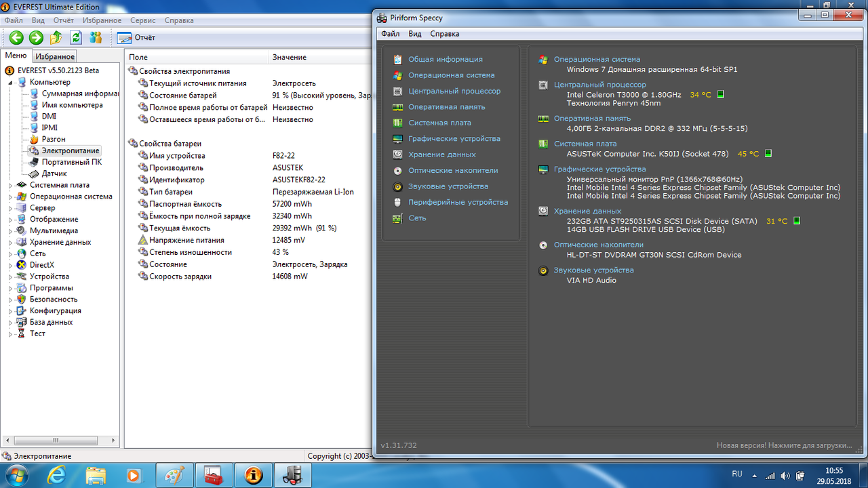Switch to Избранное tab in EVEREST panel
Screen dimensions: 868x488
(55, 57)
